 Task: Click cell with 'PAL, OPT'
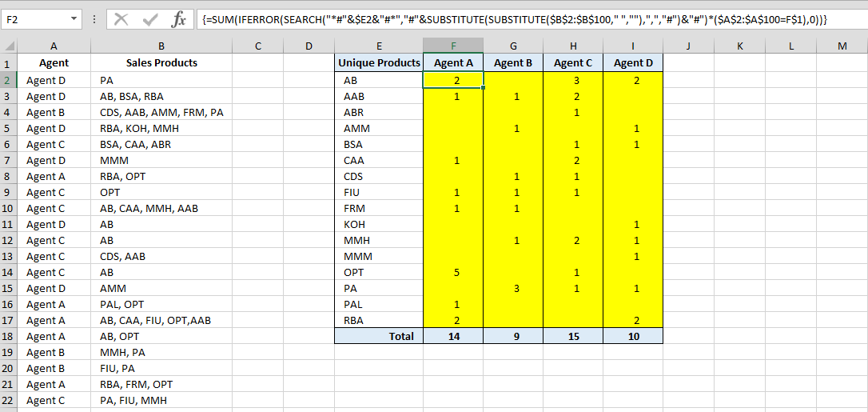[x=161, y=304]
